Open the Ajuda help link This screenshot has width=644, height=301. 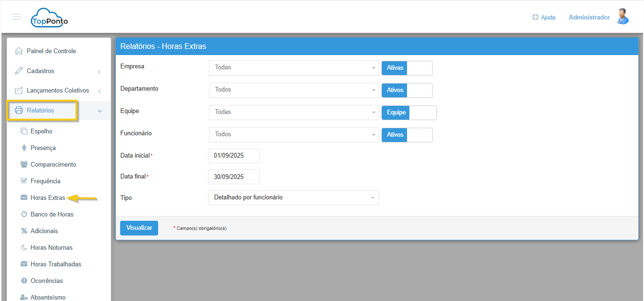point(544,18)
